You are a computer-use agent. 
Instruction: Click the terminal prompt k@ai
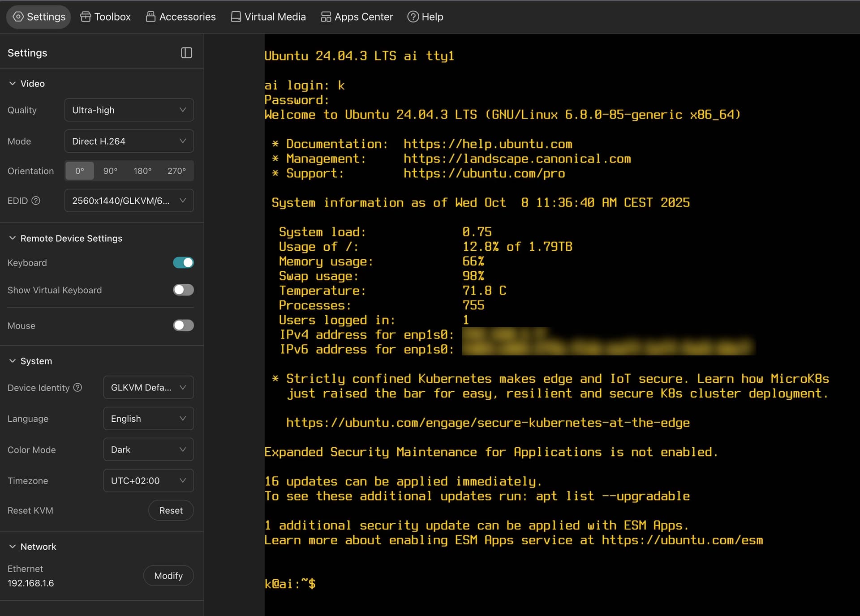point(289,584)
